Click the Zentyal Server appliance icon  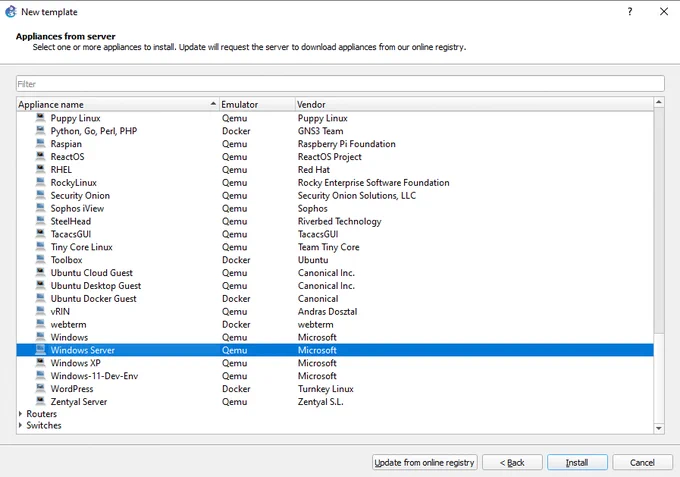tap(40, 401)
